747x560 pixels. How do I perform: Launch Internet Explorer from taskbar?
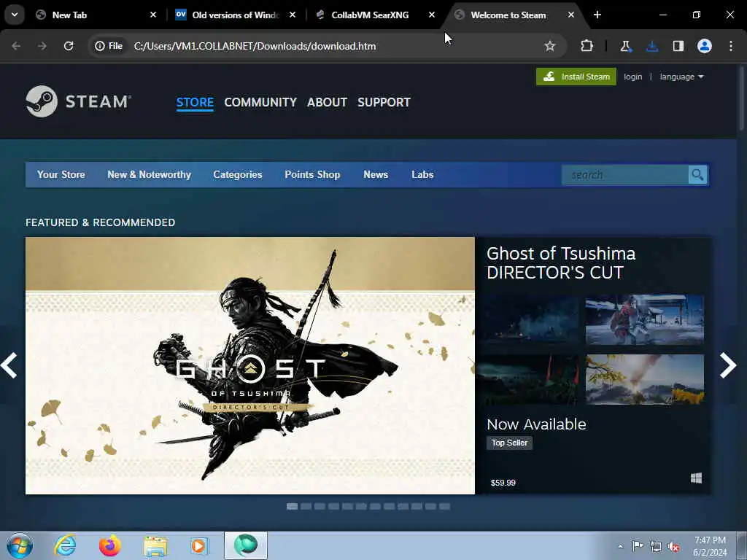[65, 545]
